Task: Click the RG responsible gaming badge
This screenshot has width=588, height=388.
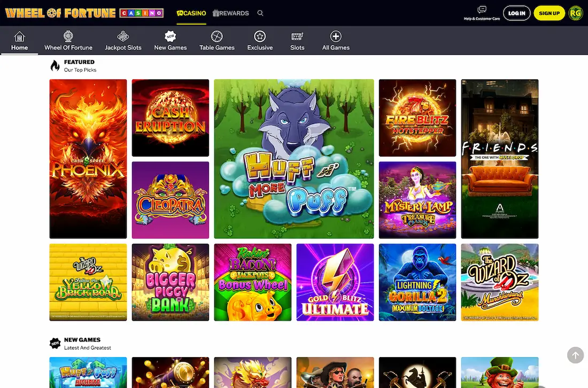Action: [575, 13]
